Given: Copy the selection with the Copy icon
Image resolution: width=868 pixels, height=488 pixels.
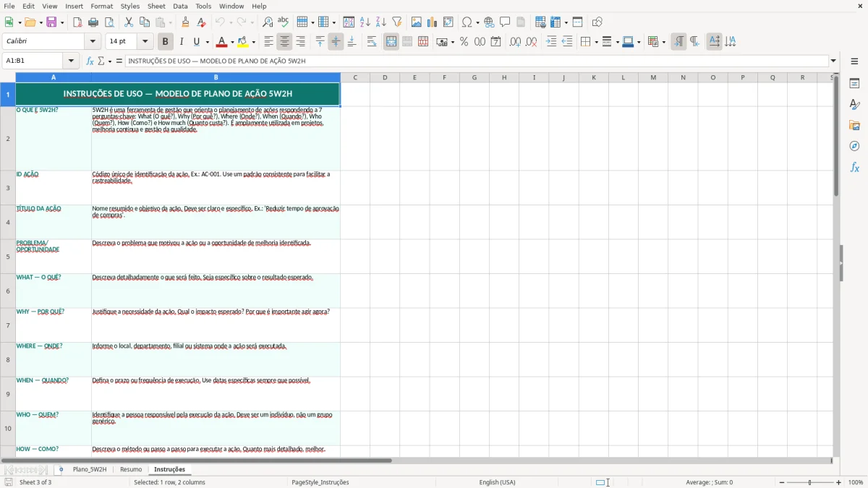Looking at the screenshot, I should (145, 22).
